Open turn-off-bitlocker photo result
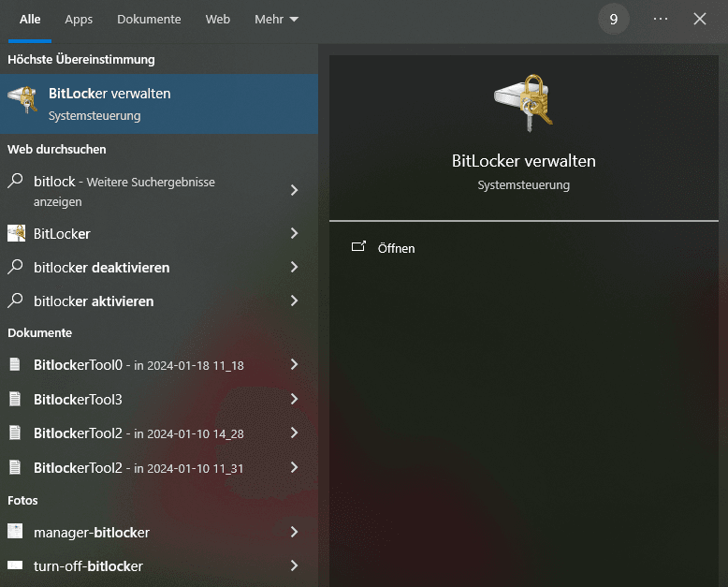 [159, 565]
